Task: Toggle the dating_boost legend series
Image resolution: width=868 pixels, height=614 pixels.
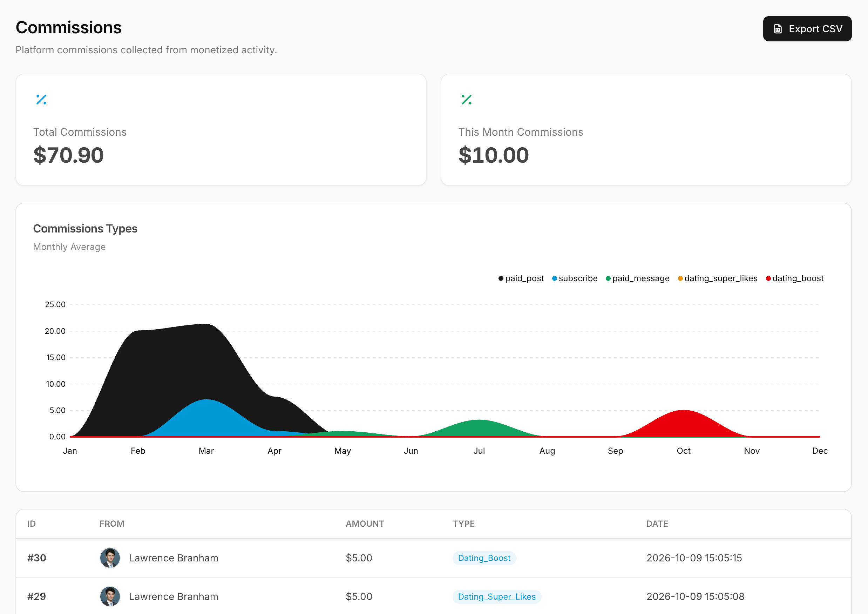Action: 794,278
